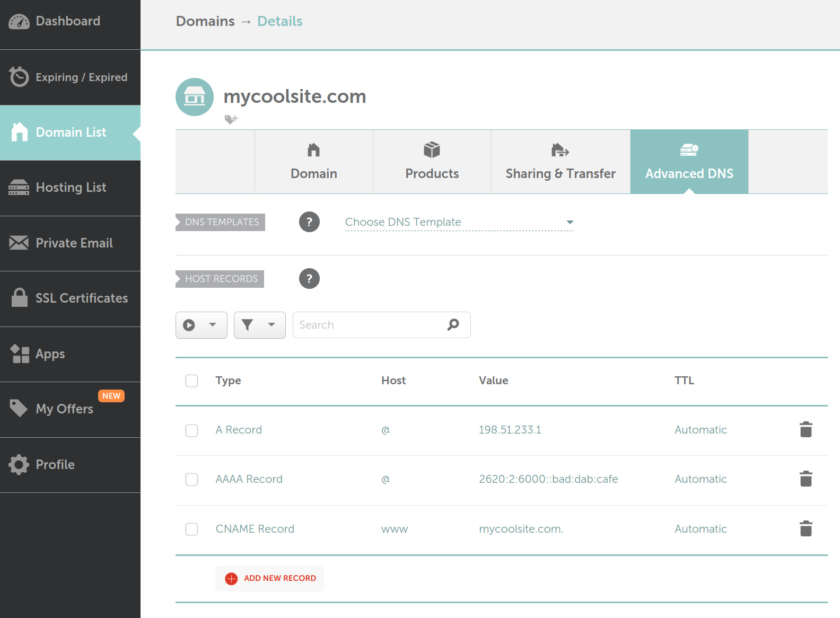Viewport: 840px width, 618px height.
Task: Open the Choose DNS Template dropdown
Action: click(459, 222)
